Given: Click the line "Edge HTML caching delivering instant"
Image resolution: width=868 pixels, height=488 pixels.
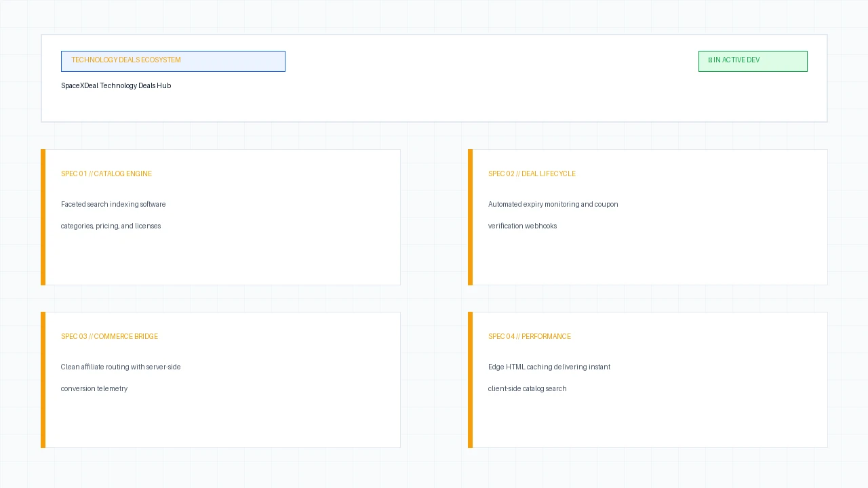Looking at the screenshot, I should pyautogui.click(x=549, y=367).
